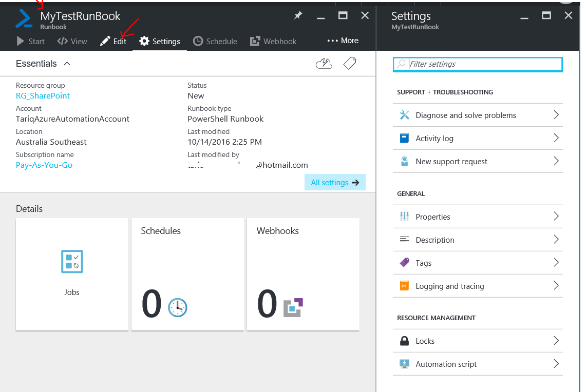Expand the Properties chevron
This screenshot has width=587, height=392.
click(x=556, y=216)
